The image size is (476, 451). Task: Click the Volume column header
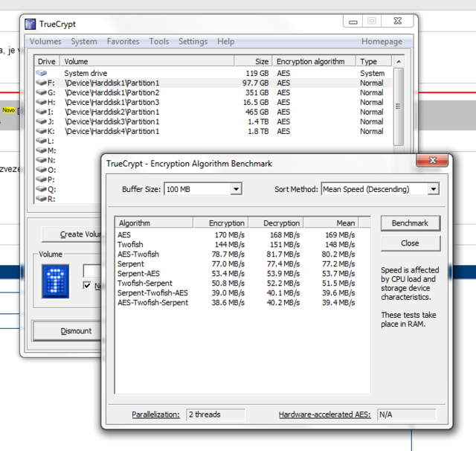147,61
